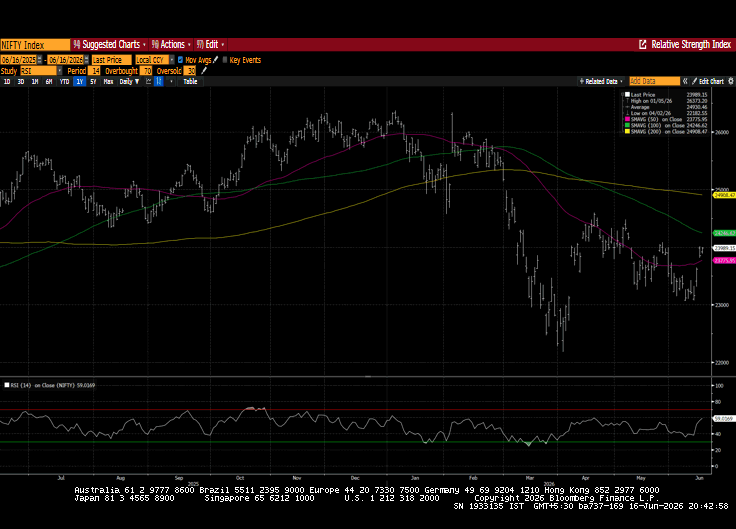This screenshot has height=529, width=736.
Task: Select the 6M time range
Action: [x=49, y=82]
